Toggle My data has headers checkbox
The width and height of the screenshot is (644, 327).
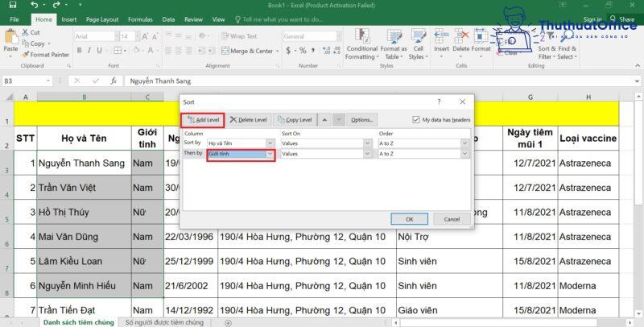click(x=416, y=119)
